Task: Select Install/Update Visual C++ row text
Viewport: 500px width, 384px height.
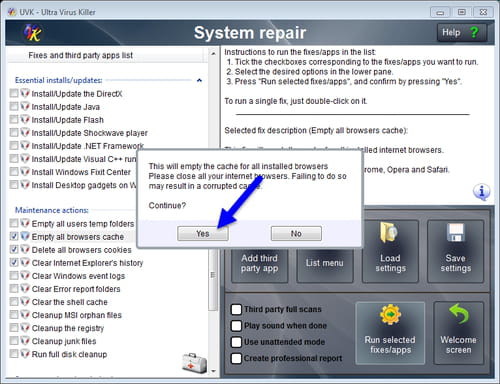Action: 84,159
